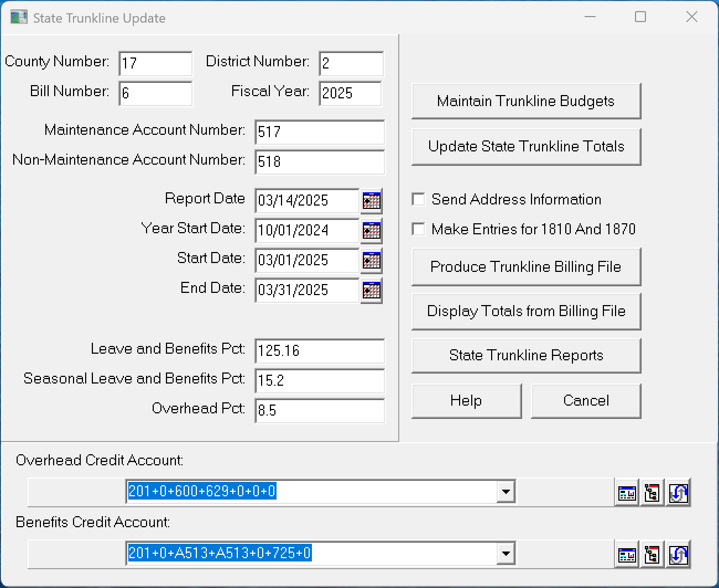Open calendar picker for Report Date
Viewport: 719px width, 588px height.
[x=371, y=201]
